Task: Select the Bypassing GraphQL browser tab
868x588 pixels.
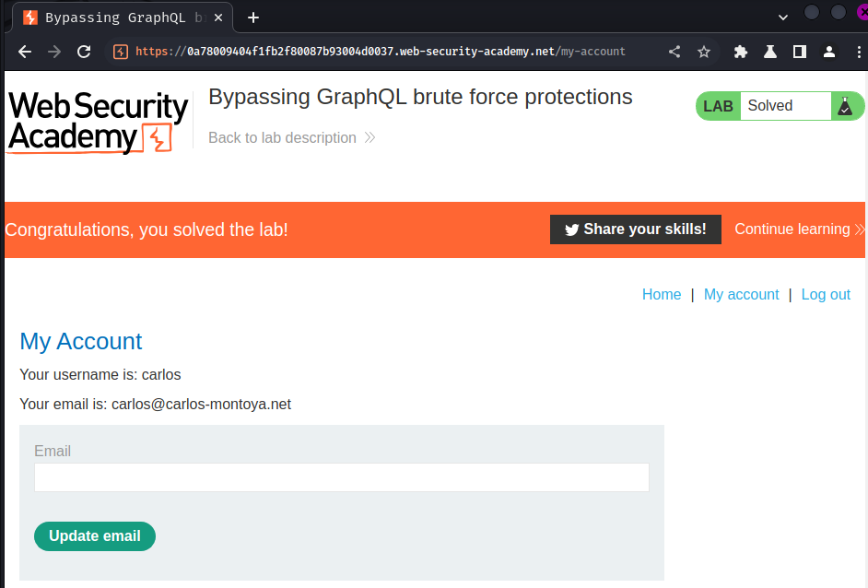Action: point(123,18)
